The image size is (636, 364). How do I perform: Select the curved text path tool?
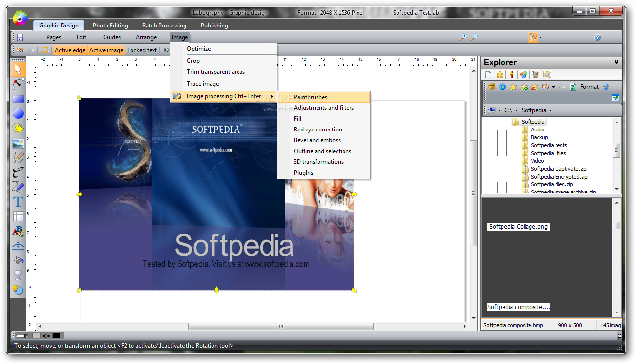18,246
